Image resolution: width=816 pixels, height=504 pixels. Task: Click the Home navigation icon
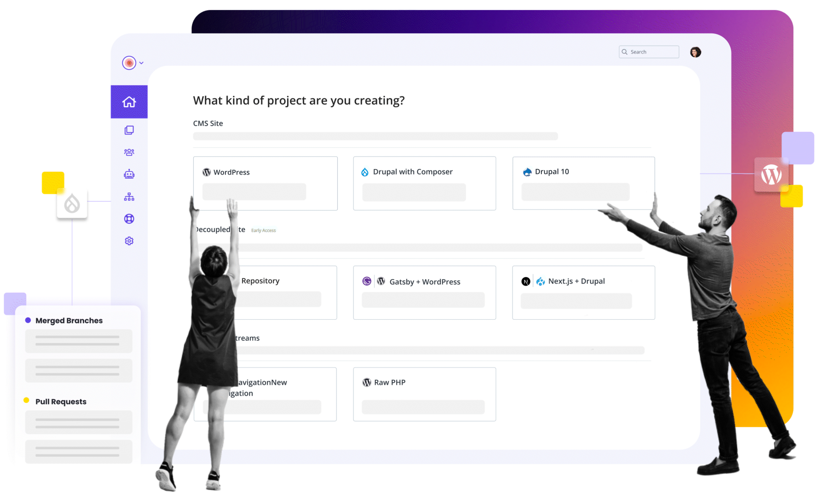pos(129,100)
